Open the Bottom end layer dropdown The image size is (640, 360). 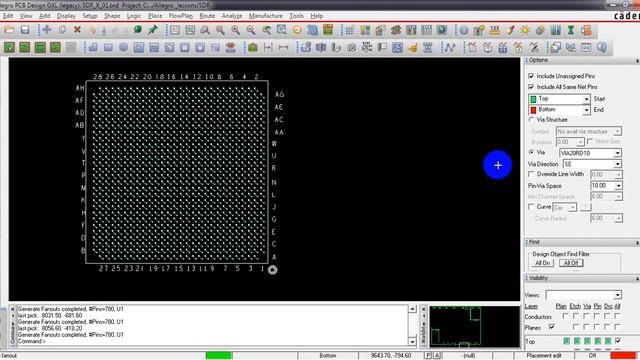pyautogui.click(x=587, y=110)
